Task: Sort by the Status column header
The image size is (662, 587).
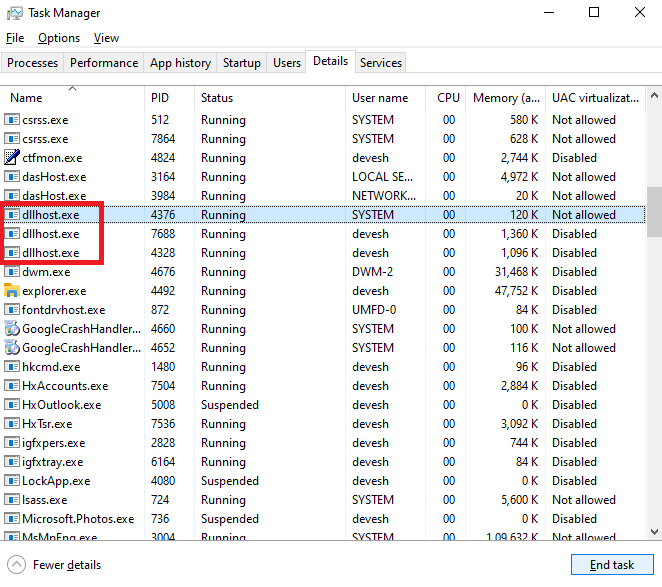Action: 270,98
